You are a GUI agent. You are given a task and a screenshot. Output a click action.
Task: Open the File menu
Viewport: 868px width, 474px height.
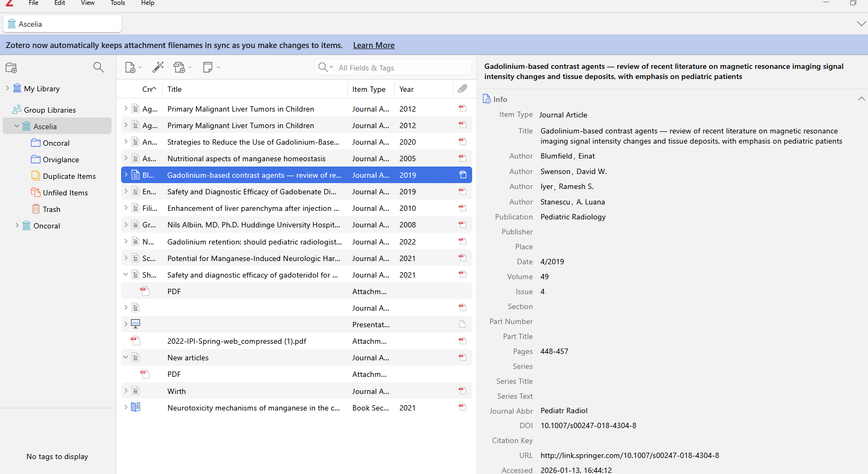(34, 3)
